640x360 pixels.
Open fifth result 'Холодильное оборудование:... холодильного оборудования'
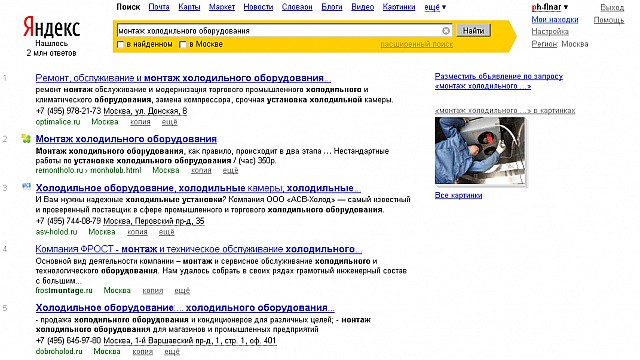(185, 308)
